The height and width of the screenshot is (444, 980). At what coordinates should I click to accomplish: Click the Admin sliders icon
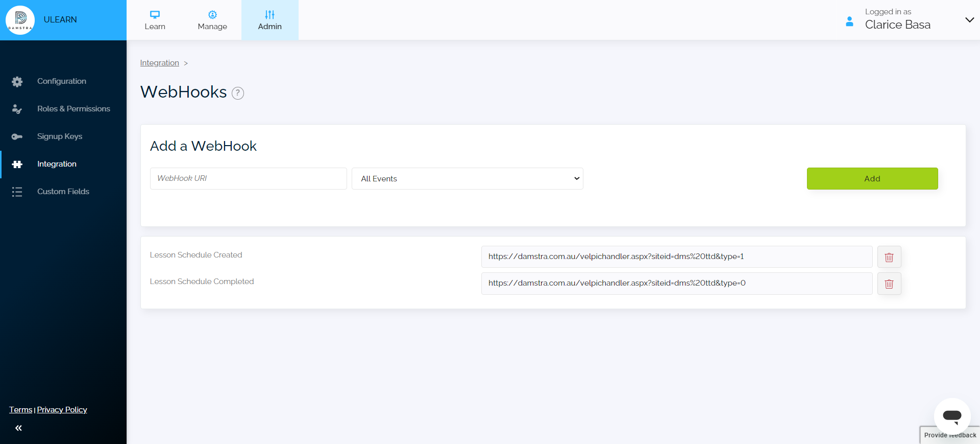point(270,14)
